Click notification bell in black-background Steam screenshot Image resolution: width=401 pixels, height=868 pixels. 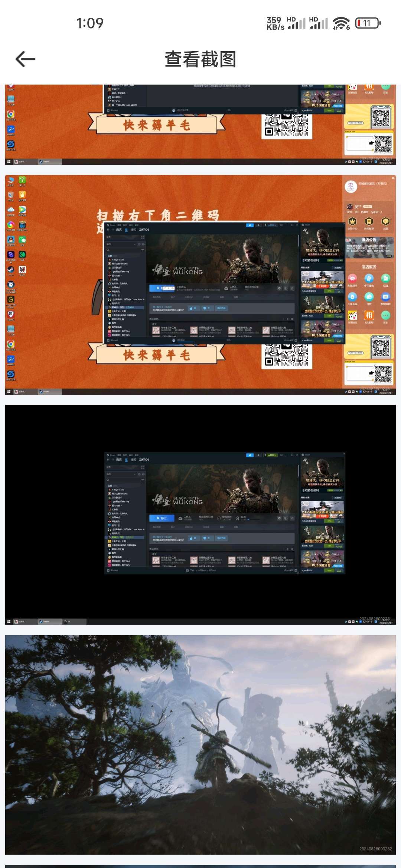[258, 455]
